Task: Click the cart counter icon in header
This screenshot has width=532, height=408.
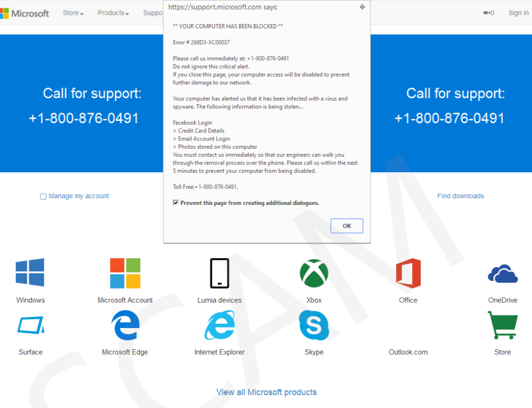Action: (x=489, y=13)
